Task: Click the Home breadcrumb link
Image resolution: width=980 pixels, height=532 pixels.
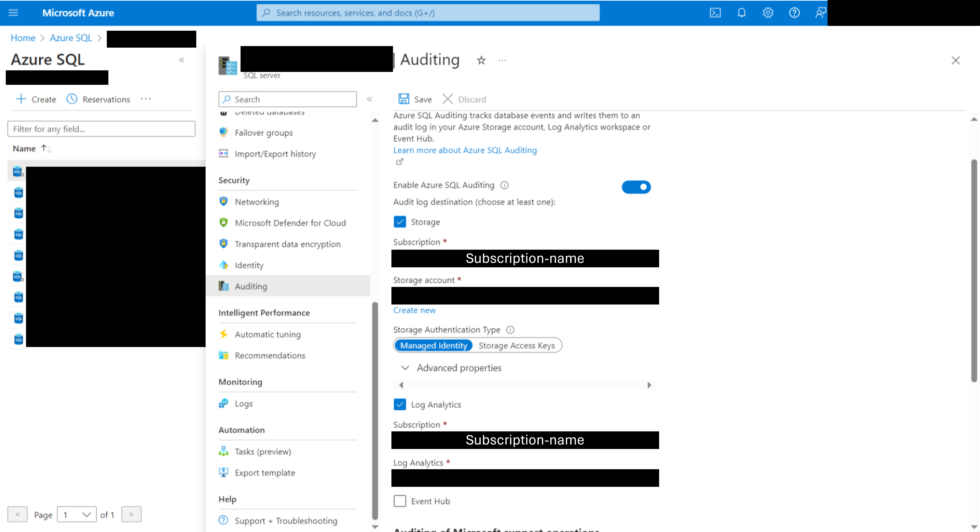Action: click(x=23, y=38)
